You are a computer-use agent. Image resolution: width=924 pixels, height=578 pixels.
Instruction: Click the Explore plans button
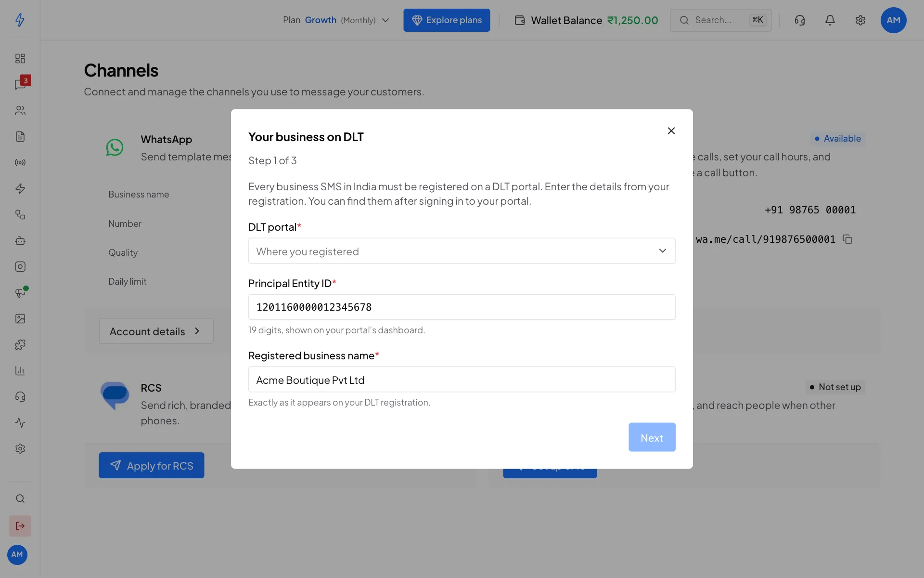447,20
